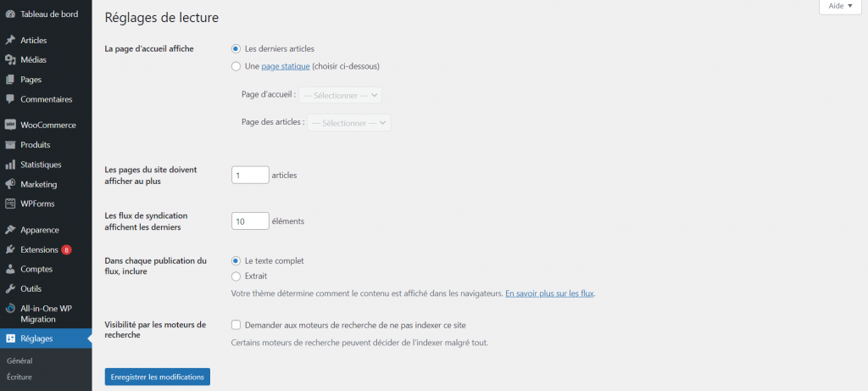Click the Statistiques bar chart icon
This screenshot has width=868, height=391.
9,165
